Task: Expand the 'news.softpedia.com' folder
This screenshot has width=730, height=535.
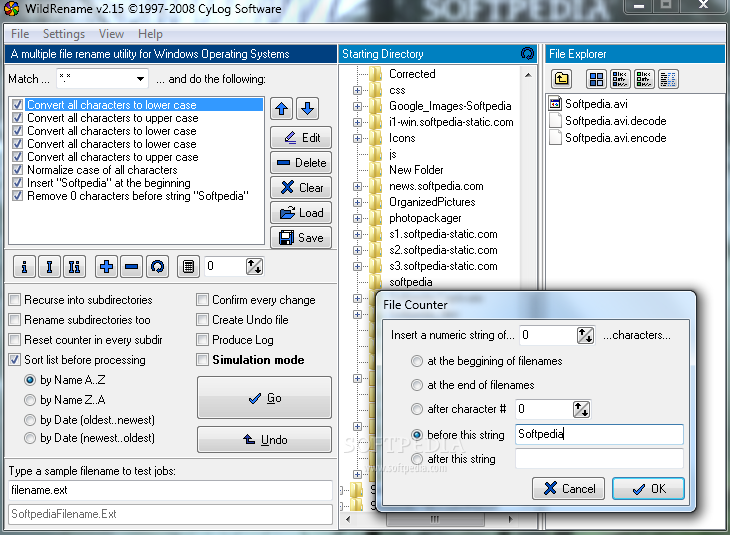Action: point(358,186)
